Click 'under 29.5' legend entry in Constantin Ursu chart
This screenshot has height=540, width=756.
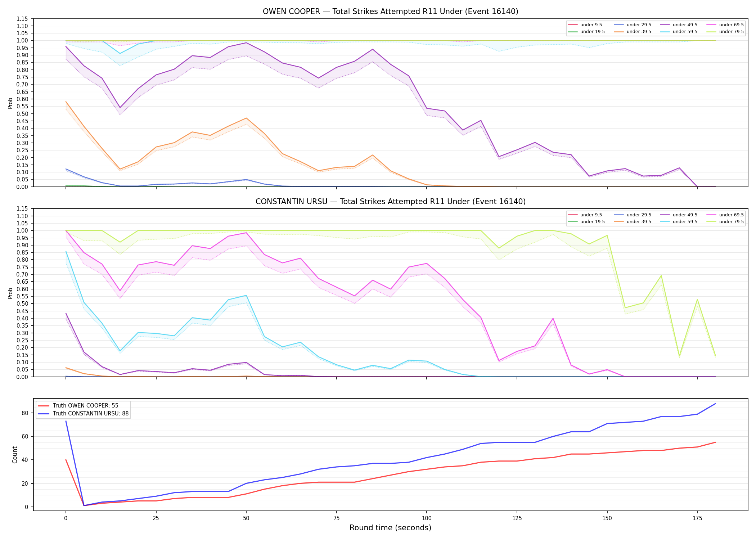[633, 215]
